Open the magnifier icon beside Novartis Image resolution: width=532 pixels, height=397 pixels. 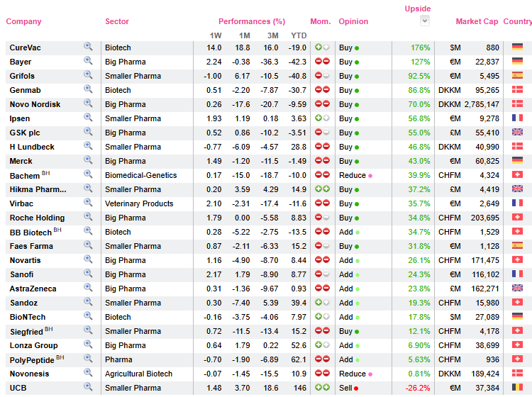point(88,259)
